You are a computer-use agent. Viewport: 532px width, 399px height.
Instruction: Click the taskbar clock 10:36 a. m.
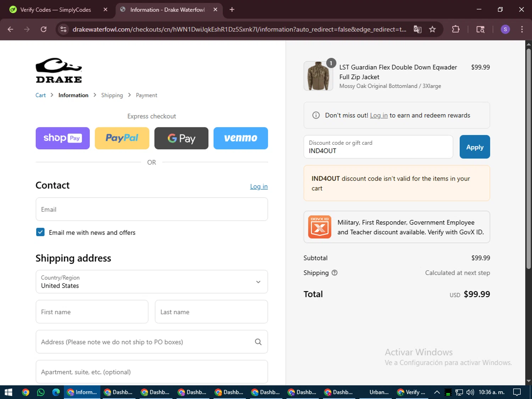coord(491,392)
